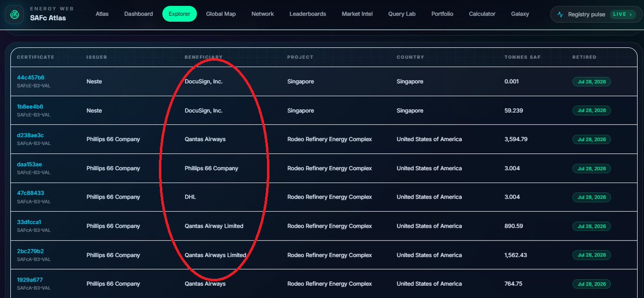Switch to the Portfolio tab
The width and height of the screenshot is (644, 298).
click(x=443, y=14)
